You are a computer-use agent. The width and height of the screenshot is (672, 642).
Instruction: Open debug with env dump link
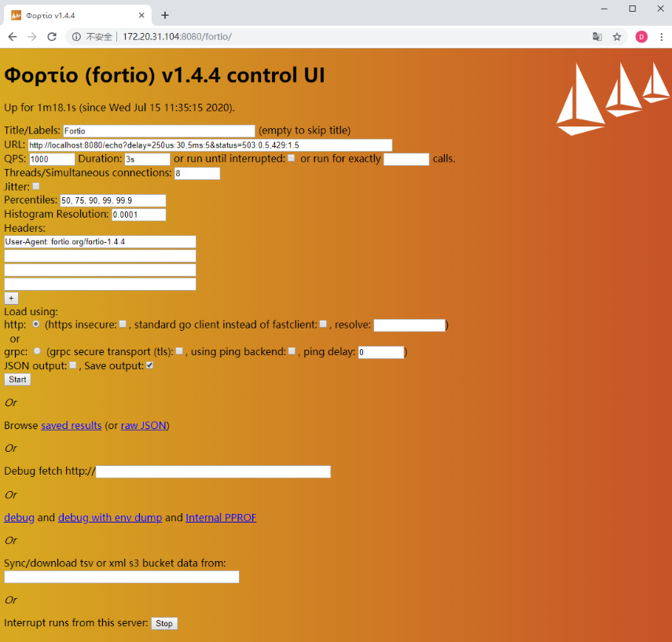point(110,518)
